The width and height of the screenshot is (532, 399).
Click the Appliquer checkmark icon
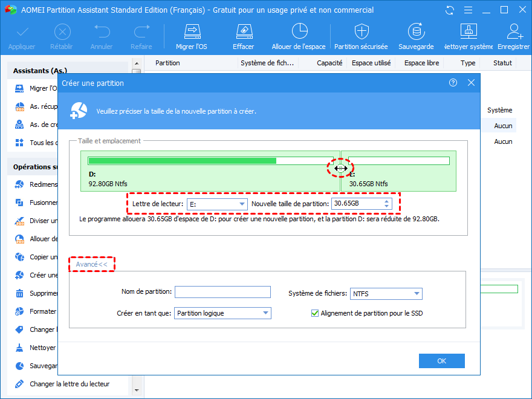click(22, 32)
